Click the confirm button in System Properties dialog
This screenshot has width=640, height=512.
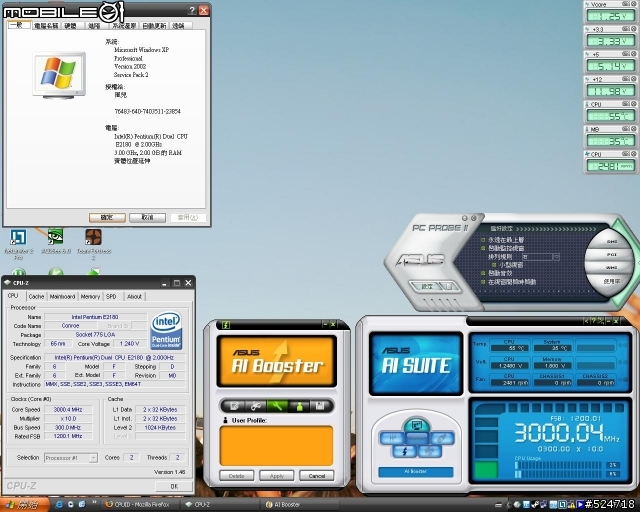click(x=107, y=218)
